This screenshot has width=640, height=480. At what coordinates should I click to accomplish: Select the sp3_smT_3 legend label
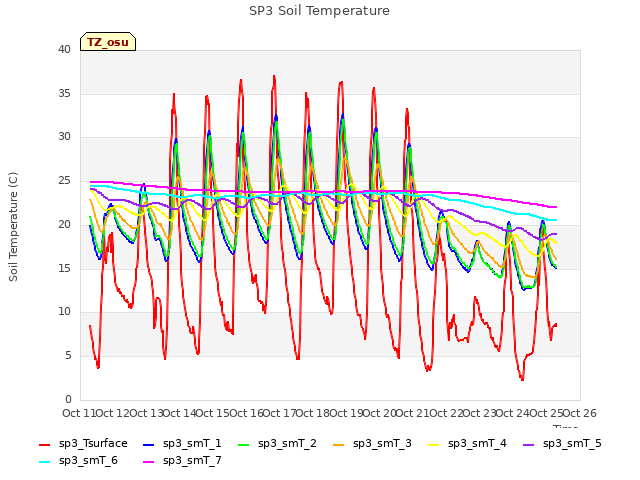point(382,443)
